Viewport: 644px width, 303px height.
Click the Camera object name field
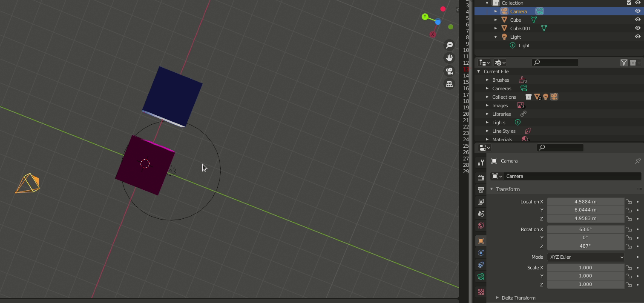click(573, 176)
